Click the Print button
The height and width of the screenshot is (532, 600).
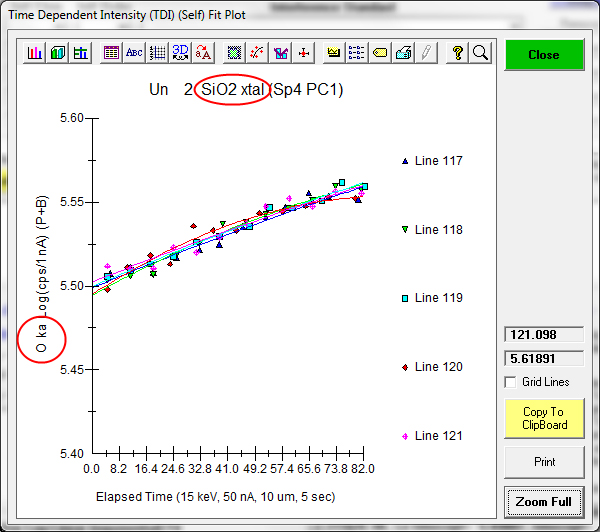tap(543, 462)
